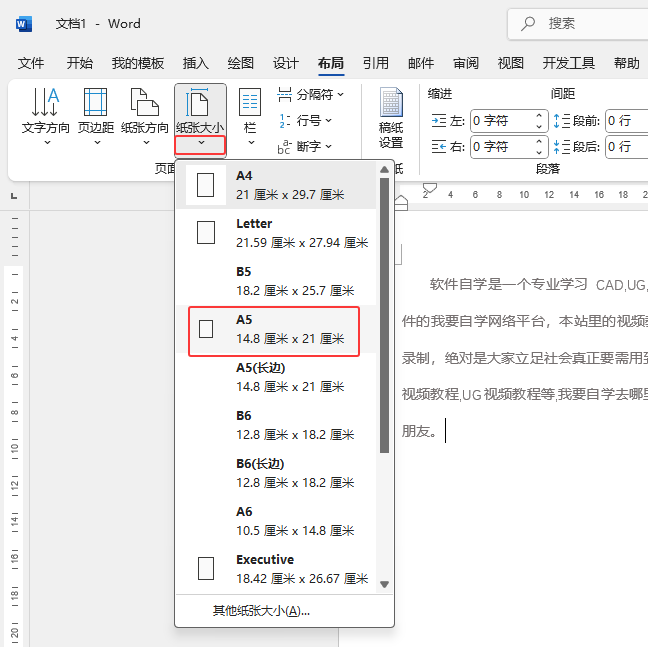Open the Line Numbers (行号) menu
Screen dimensions: 648x647
pyautogui.click(x=305, y=121)
